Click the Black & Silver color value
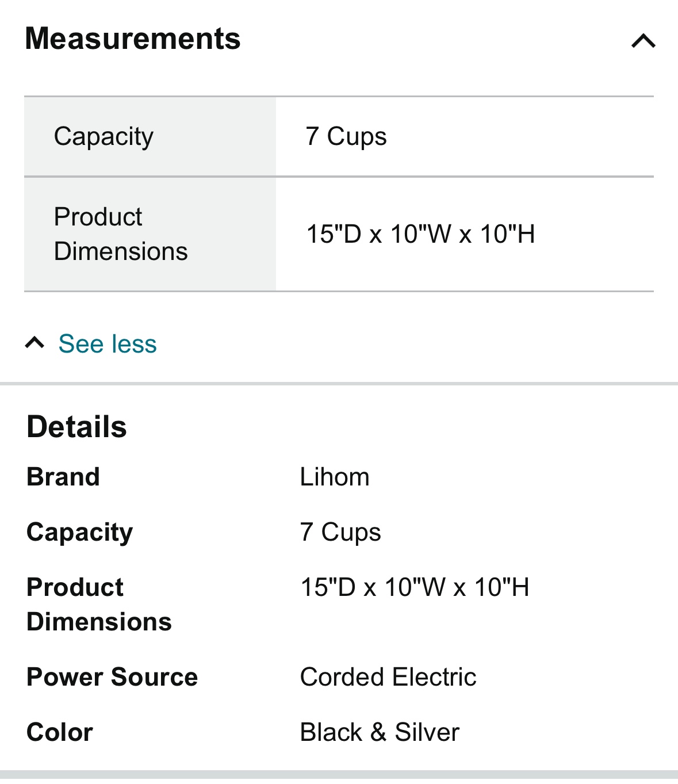Image resolution: width=678 pixels, height=784 pixels. [x=380, y=732]
